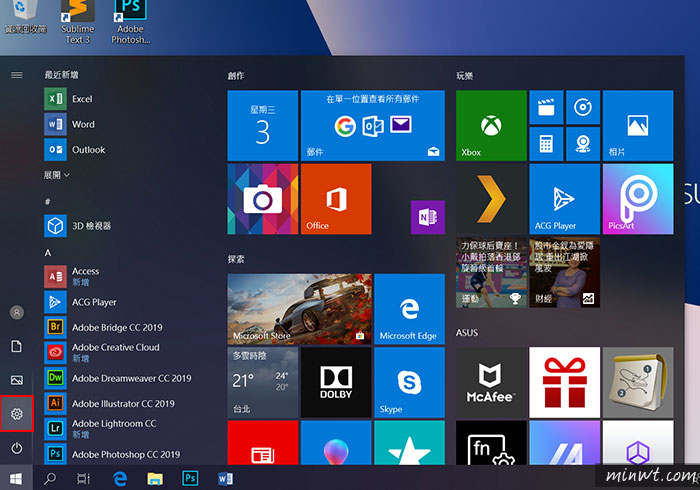Click the A letter group header
The image size is (700, 490).
pyautogui.click(x=48, y=253)
